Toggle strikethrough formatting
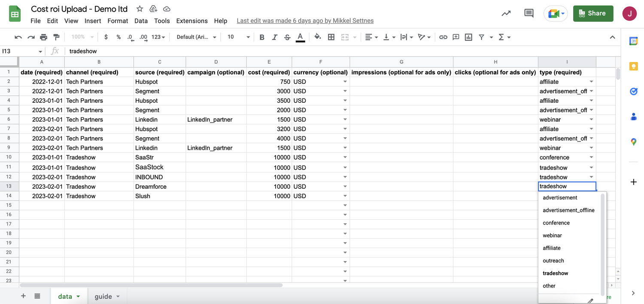The height and width of the screenshot is (304, 644). point(287,37)
